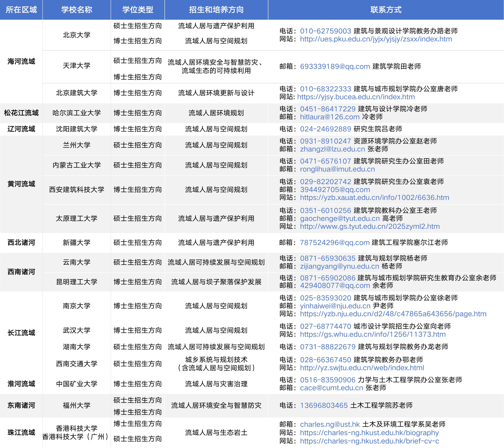
Task: Click the 北京大学 school name cell
Action: [x=77, y=35]
